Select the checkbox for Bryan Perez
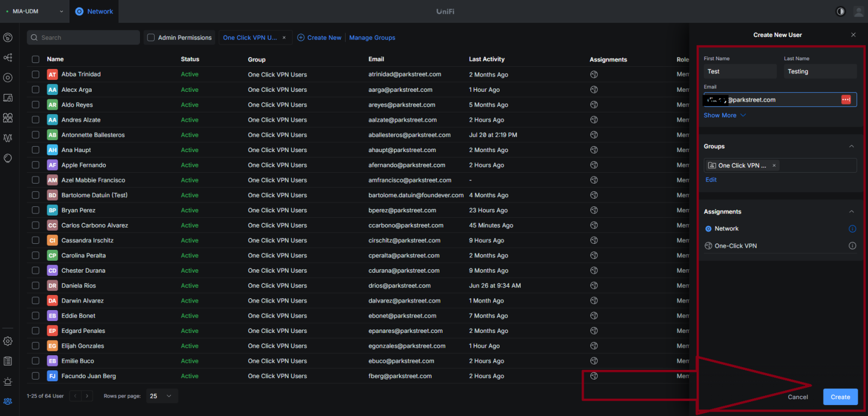 35,210
